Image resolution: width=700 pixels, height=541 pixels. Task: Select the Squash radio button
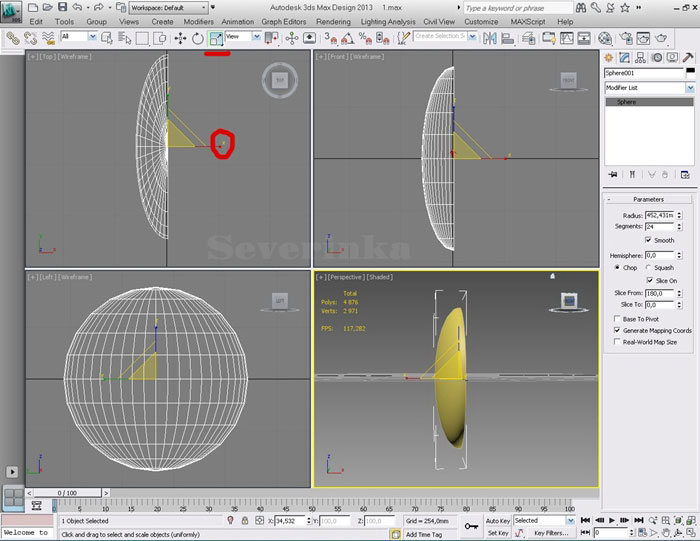click(x=650, y=268)
